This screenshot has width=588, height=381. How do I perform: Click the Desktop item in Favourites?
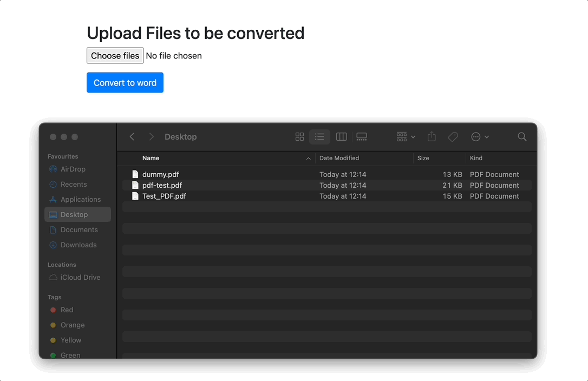pyautogui.click(x=73, y=214)
